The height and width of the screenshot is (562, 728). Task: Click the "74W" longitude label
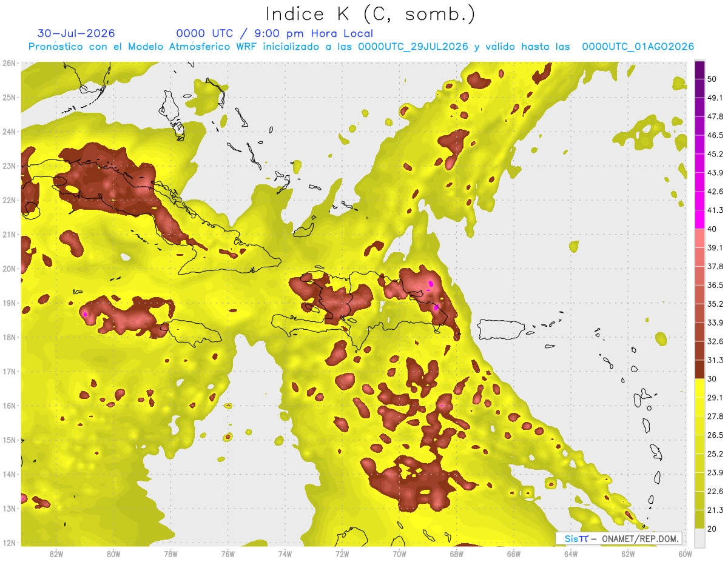(x=285, y=554)
